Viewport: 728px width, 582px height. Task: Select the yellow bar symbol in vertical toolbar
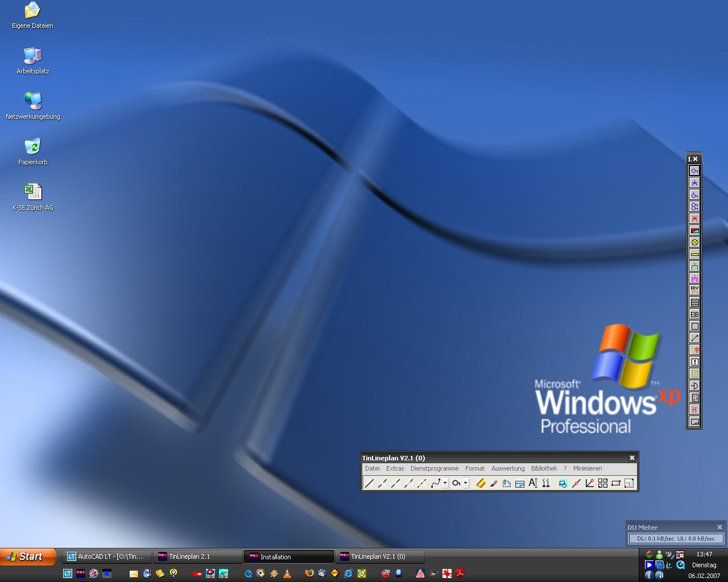coord(694,254)
